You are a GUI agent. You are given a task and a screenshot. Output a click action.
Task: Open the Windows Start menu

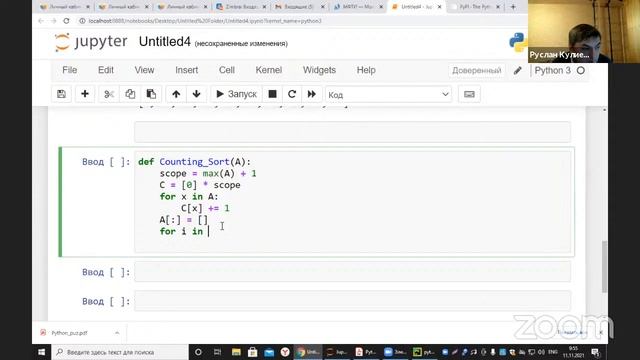[x=41, y=352]
